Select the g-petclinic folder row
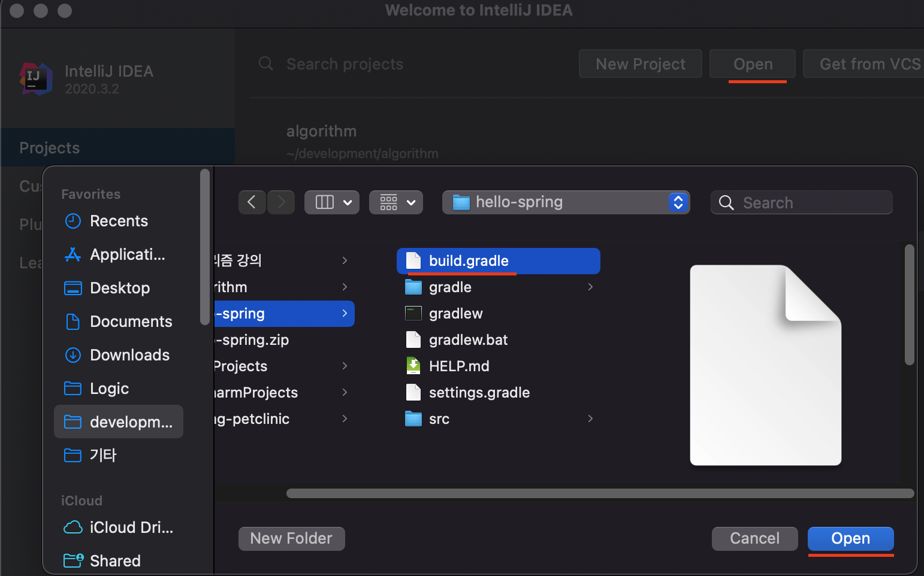924x576 pixels. 284,419
